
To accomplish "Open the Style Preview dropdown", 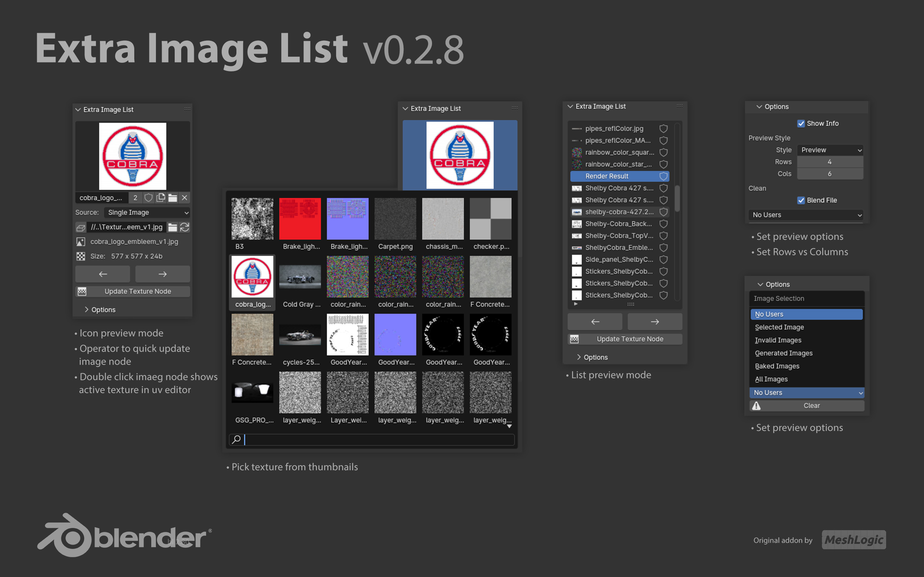I will pyautogui.click(x=830, y=150).
